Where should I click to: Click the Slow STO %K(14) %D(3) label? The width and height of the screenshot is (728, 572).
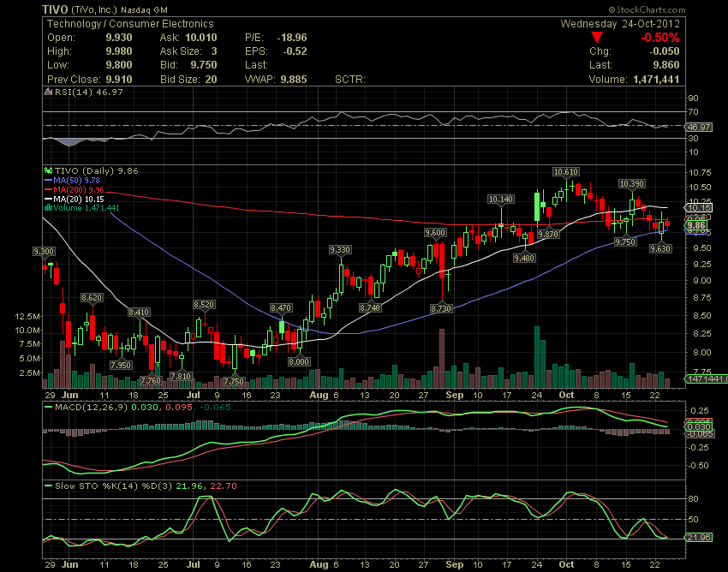[113, 486]
